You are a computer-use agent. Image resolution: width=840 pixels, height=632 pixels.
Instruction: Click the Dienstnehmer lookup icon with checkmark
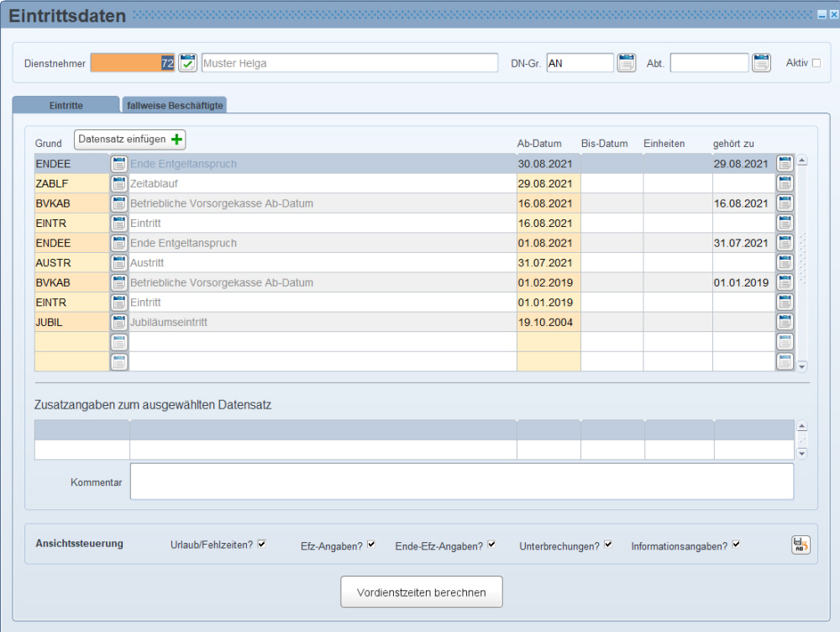[x=187, y=63]
